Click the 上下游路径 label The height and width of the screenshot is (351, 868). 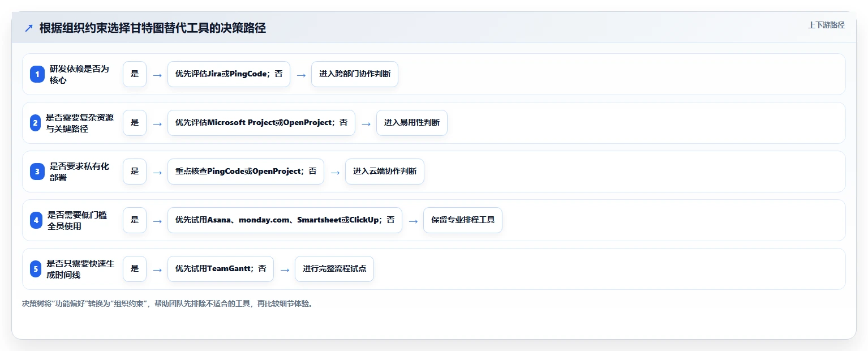pos(826,25)
